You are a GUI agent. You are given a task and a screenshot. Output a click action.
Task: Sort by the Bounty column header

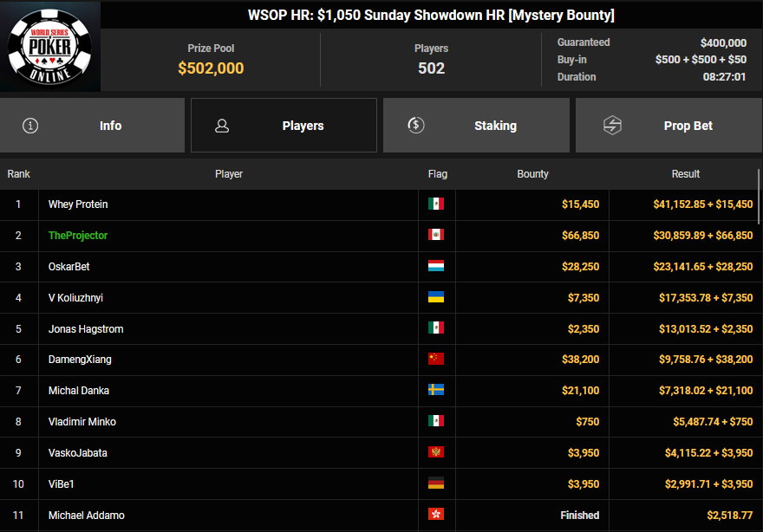tap(532, 174)
